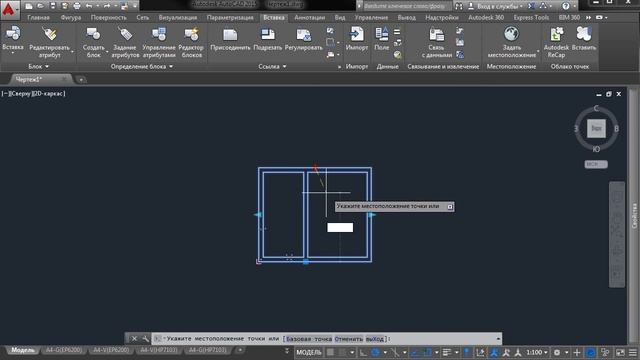
Task: Click the МСК coordinate system button
Action: pyautogui.click(x=596, y=164)
